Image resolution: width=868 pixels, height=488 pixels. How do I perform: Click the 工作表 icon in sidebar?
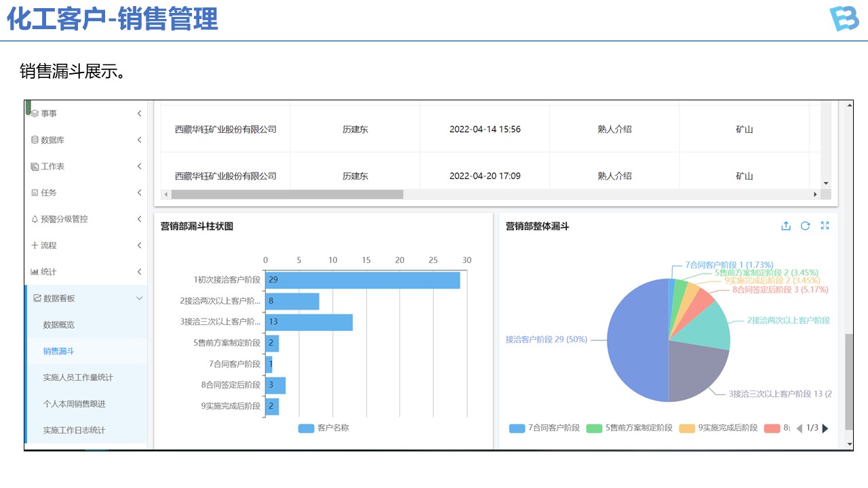(35, 167)
